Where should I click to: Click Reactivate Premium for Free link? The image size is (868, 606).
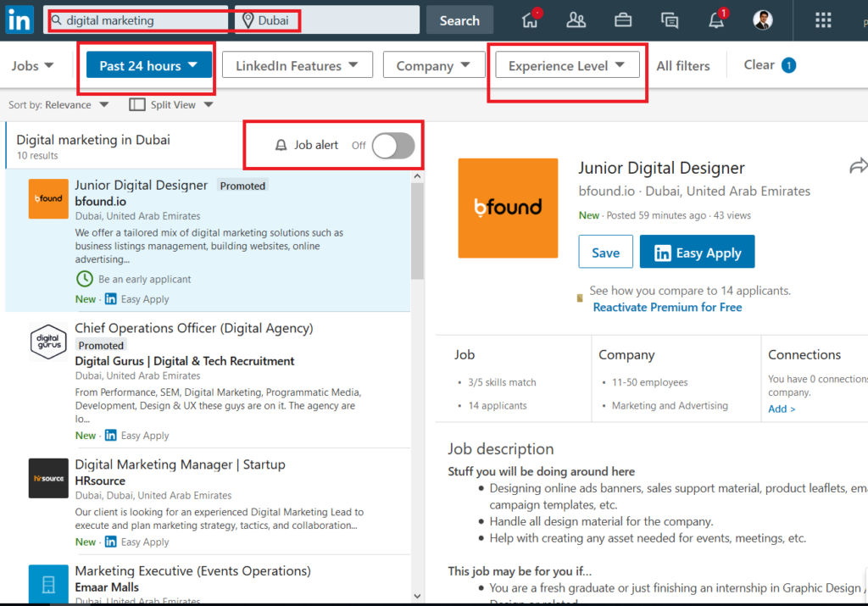pyautogui.click(x=667, y=307)
